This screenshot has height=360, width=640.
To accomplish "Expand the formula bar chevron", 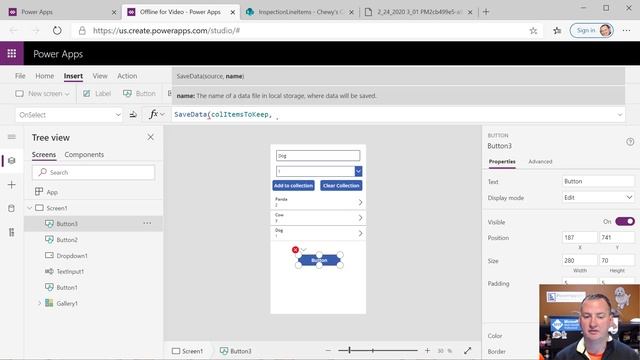I will [x=620, y=115].
